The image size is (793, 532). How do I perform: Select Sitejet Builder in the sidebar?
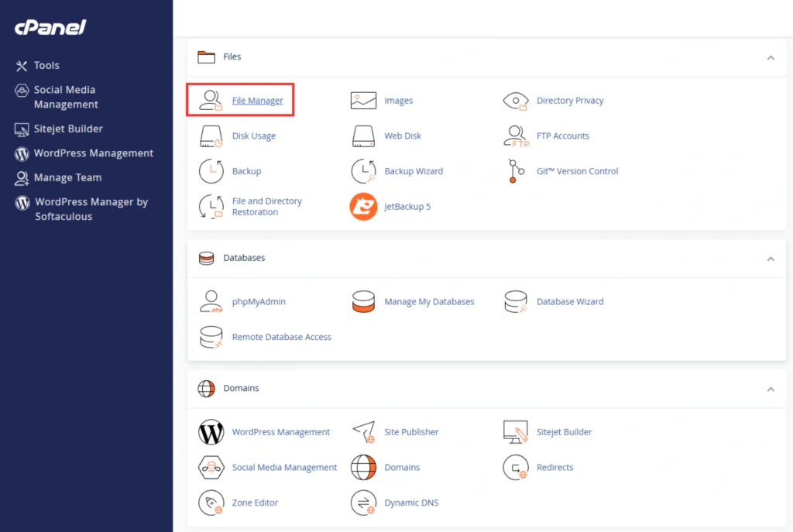(x=59, y=129)
